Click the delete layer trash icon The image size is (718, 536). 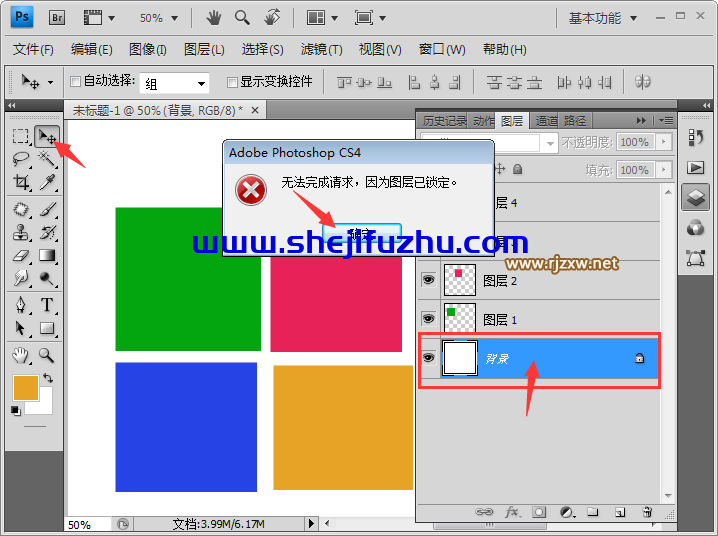click(647, 512)
